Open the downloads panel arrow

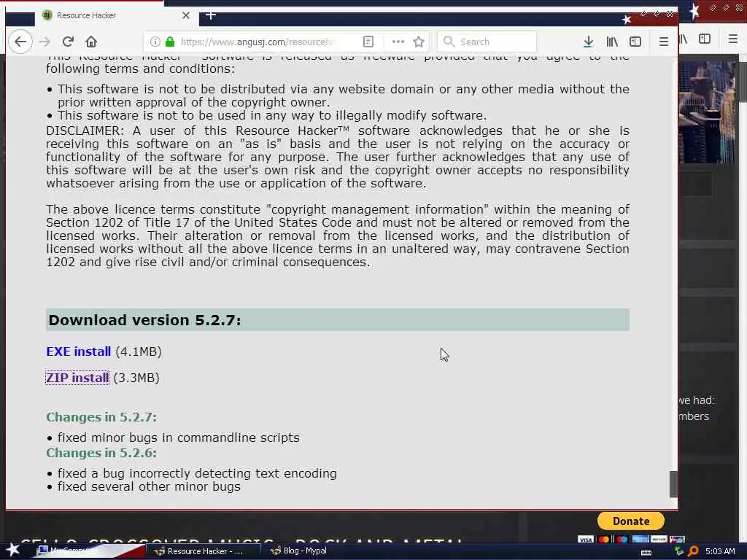click(589, 42)
